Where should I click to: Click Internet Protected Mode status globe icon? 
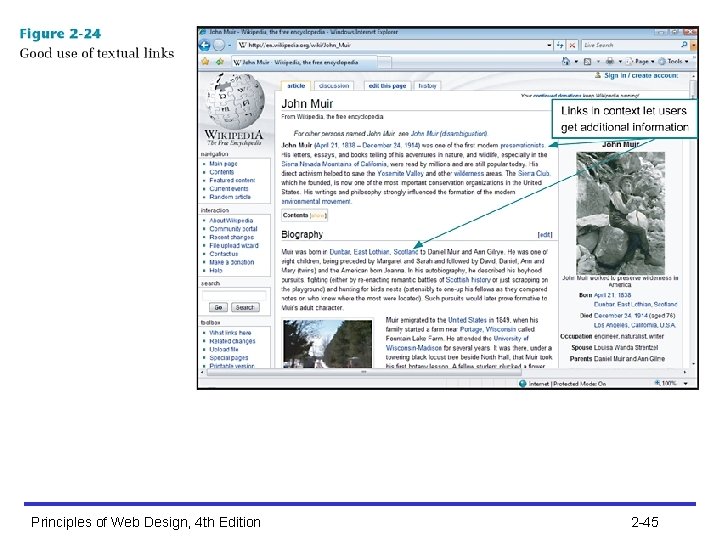click(523, 383)
